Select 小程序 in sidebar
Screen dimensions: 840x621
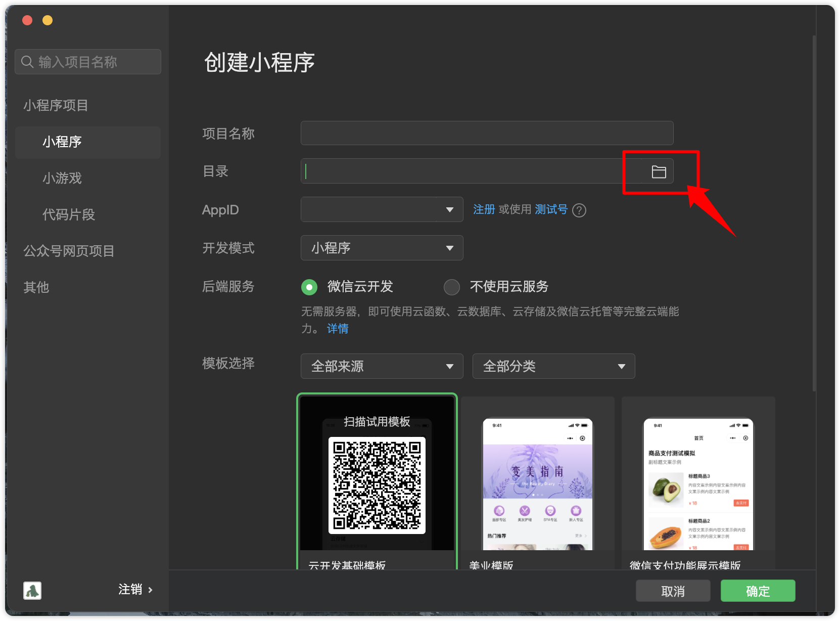[88, 142]
